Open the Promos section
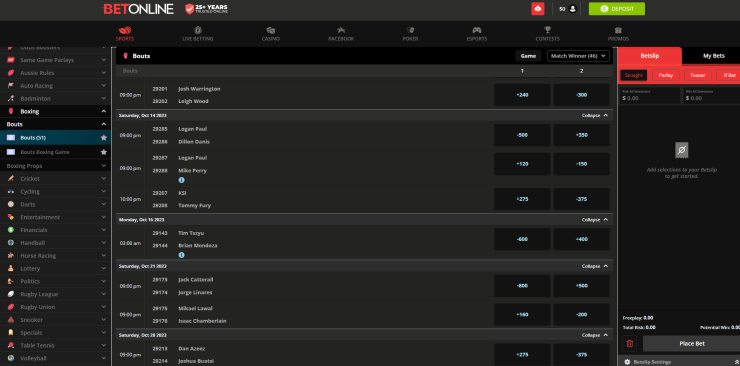 point(618,33)
